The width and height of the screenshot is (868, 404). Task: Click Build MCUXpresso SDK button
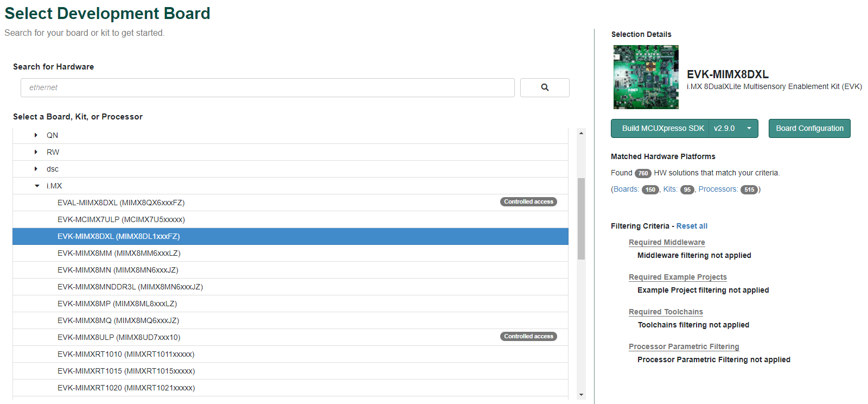click(662, 129)
